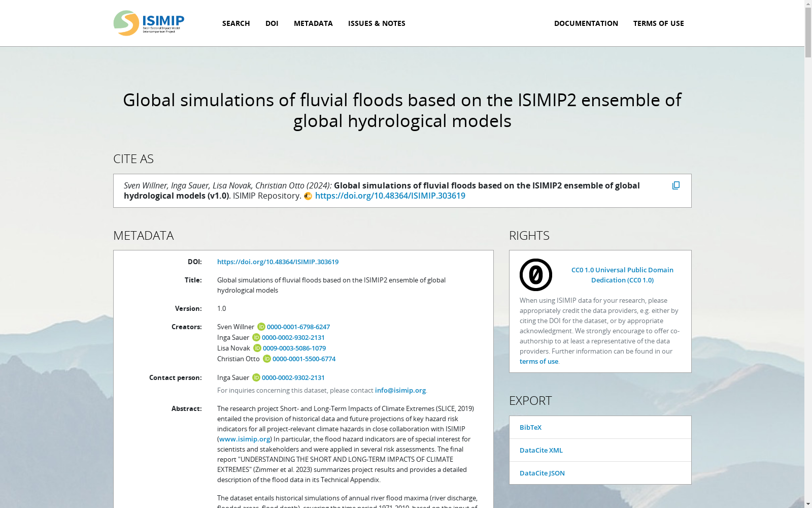Go to METADATA in the navigation
The width and height of the screenshot is (812, 508).
click(x=313, y=23)
